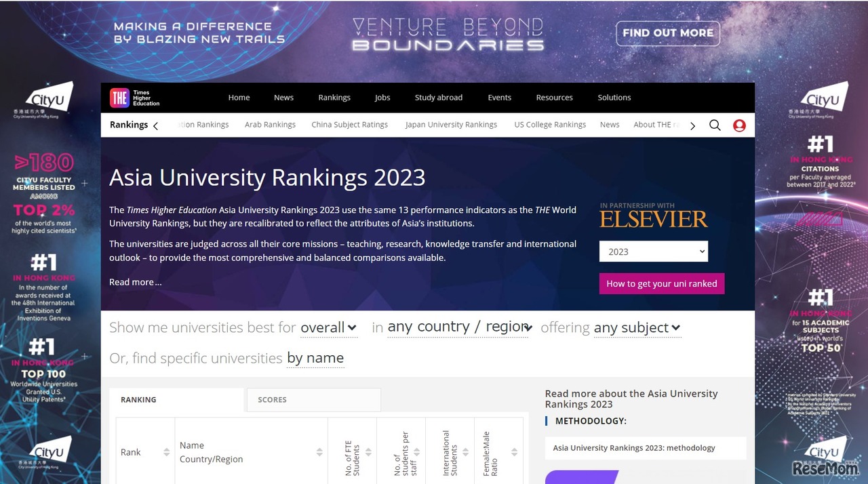Open Events in the top navigation
The height and width of the screenshot is (484, 868).
click(500, 98)
